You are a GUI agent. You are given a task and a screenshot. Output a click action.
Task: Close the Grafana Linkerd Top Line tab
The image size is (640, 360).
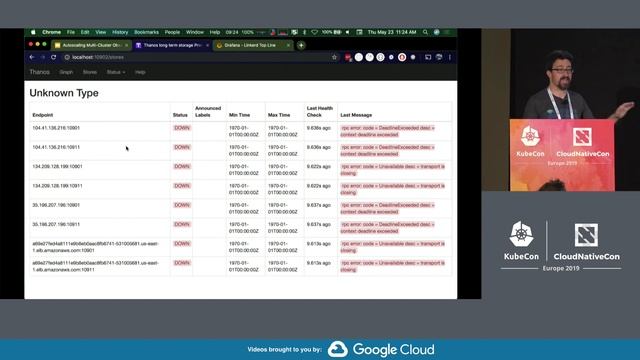pyautogui.click(x=288, y=45)
